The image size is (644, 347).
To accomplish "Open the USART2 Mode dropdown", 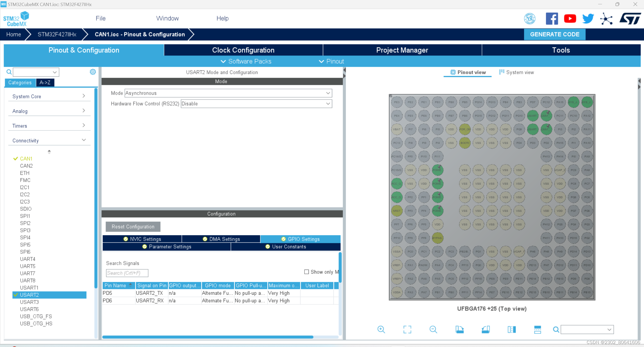I will tap(228, 93).
